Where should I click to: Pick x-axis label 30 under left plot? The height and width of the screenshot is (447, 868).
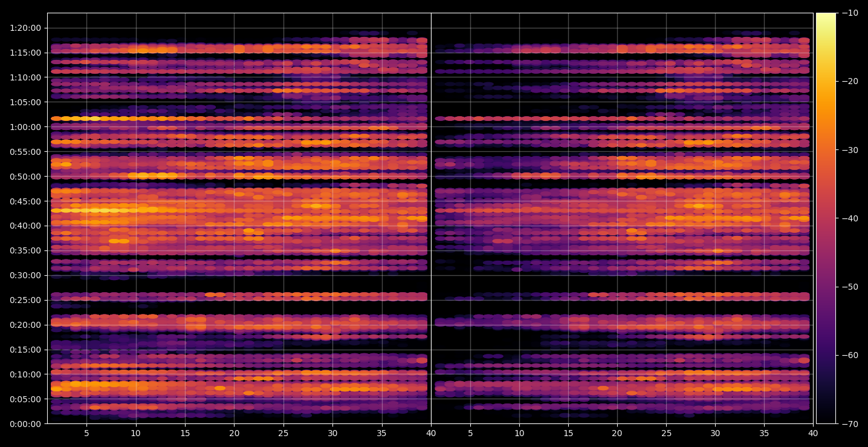332,433
